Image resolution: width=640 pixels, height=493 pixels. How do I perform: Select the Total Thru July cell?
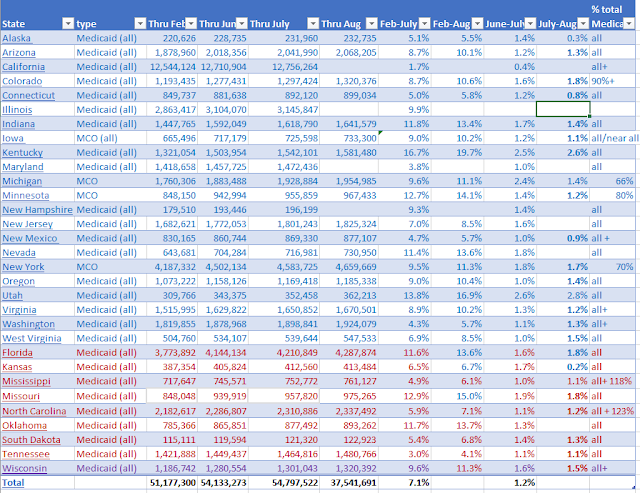[284, 483]
